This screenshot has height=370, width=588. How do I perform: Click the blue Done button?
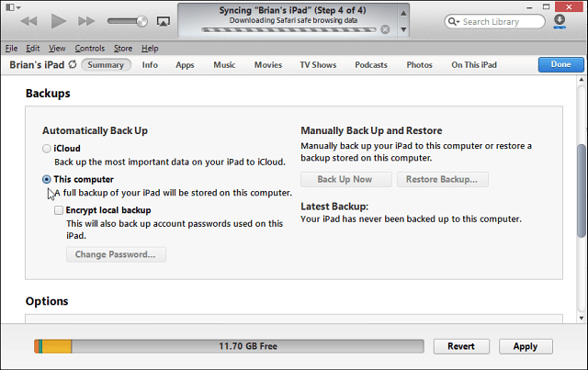coord(561,64)
